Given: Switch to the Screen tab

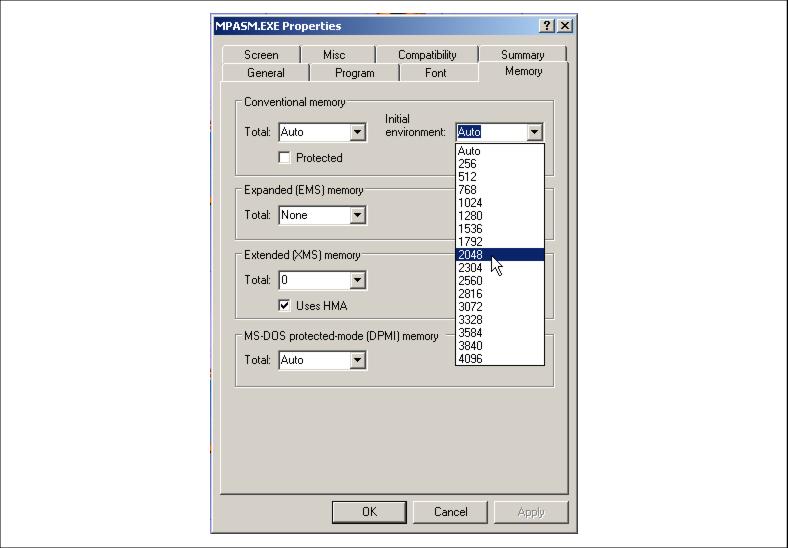Looking at the screenshot, I should (x=261, y=54).
